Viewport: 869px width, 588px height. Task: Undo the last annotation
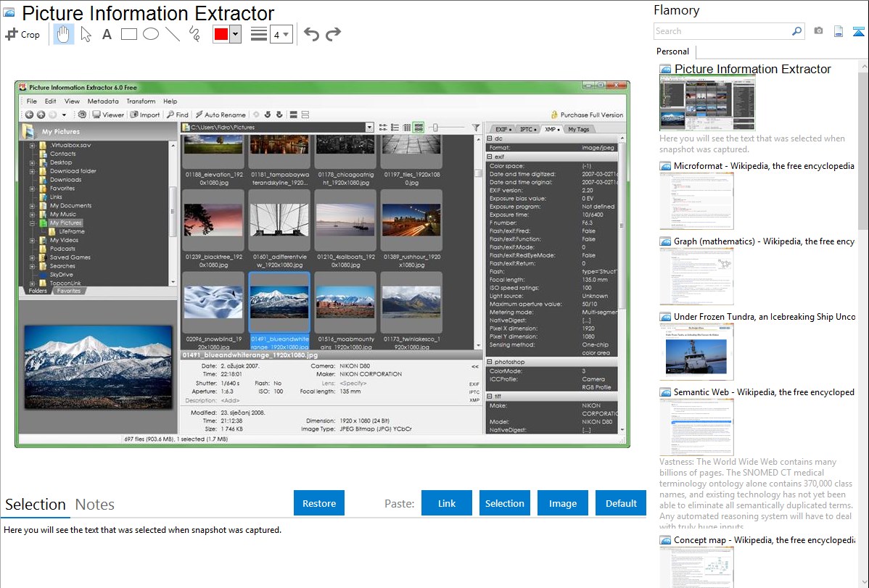point(311,34)
